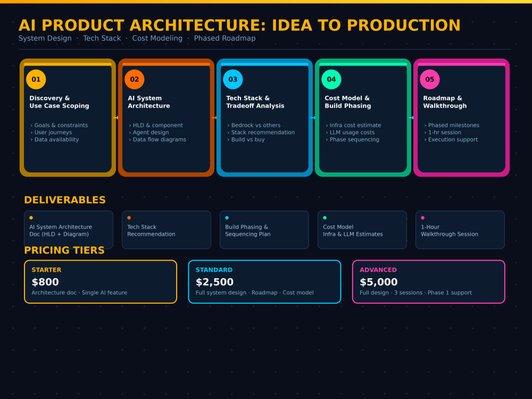Click the 'HLD & component' bullet
Screen dimensions: 532x399
coord(156,125)
